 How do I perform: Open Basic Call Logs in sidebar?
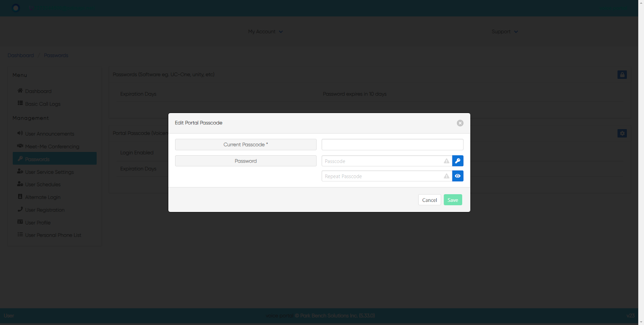(43, 104)
